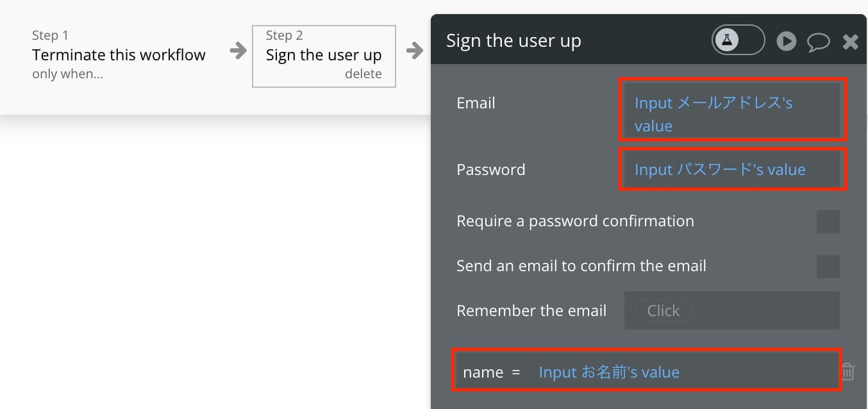Image resolution: width=868 pixels, height=409 pixels.
Task: Toggle the experimental flask switch
Action: [x=738, y=40]
